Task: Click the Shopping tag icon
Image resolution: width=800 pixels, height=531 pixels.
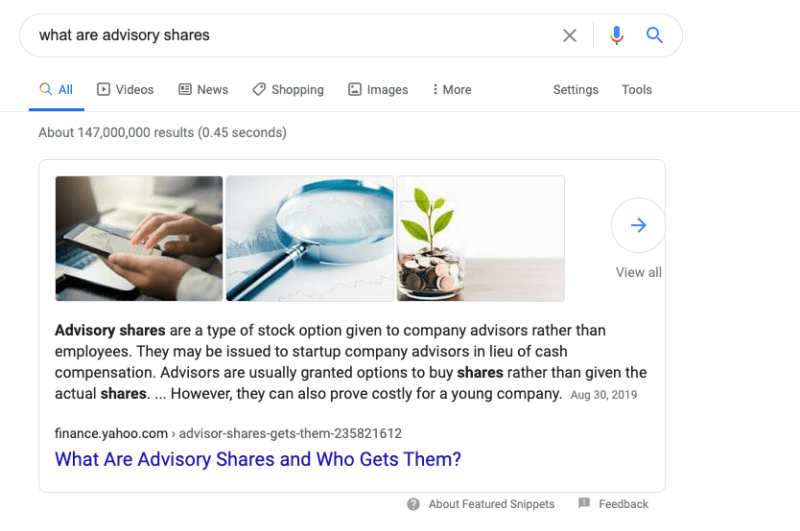Action: (259, 90)
